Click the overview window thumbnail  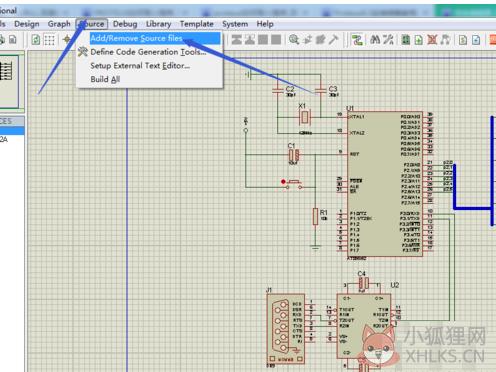tap(9, 81)
